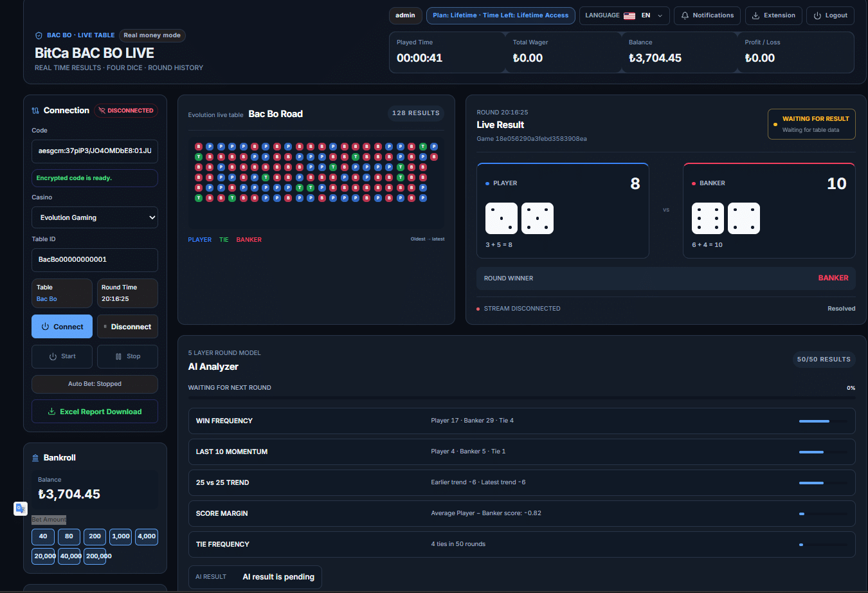Select the 4,000 bet amount chip
The height and width of the screenshot is (593, 868).
(147, 536)
